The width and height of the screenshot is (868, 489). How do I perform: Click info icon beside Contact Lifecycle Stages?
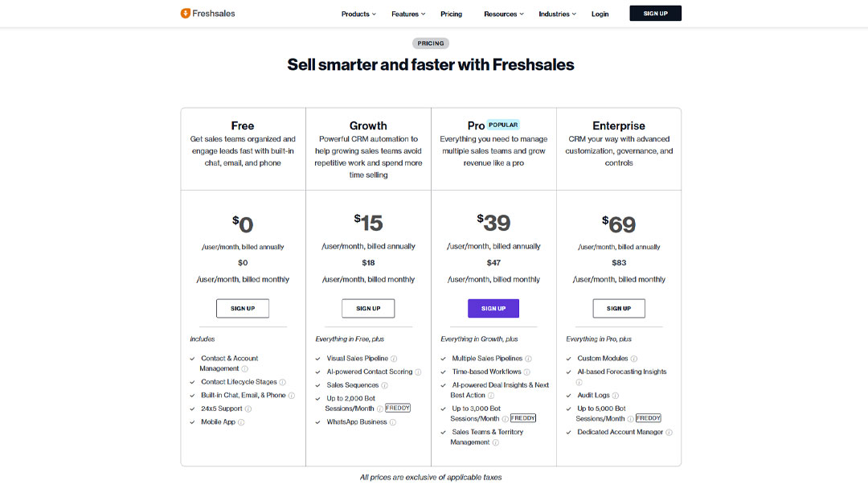pos(282,382)
